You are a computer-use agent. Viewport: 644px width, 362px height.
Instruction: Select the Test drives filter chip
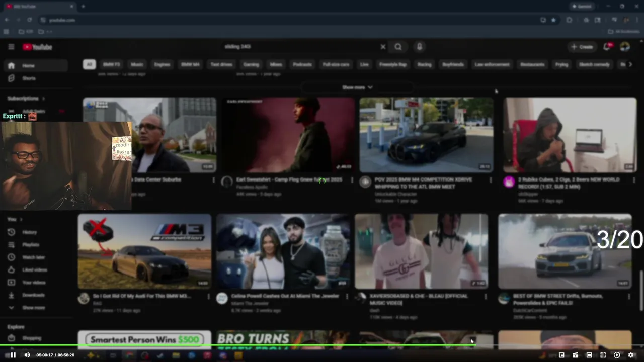click(x=221, y=64)
